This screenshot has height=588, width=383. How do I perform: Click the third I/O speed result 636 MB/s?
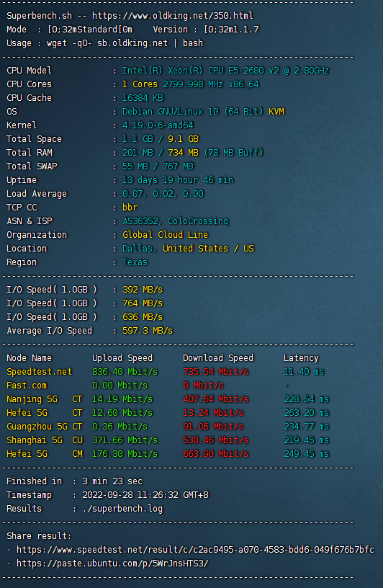pos(143,317)
